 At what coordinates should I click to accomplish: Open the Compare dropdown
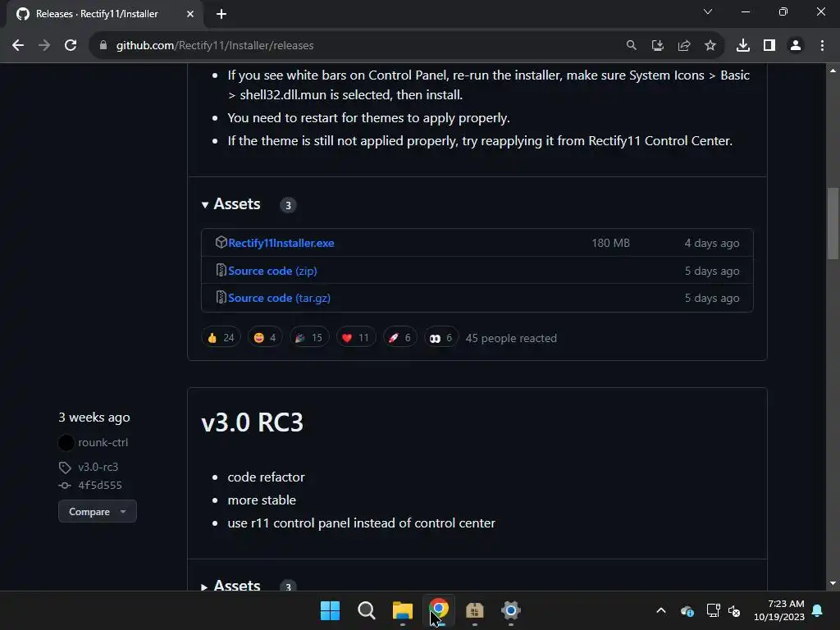(98, 512)
